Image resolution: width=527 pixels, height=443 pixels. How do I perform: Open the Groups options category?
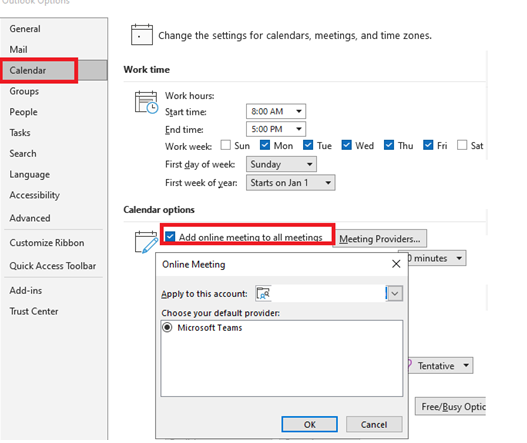(24, 91)
